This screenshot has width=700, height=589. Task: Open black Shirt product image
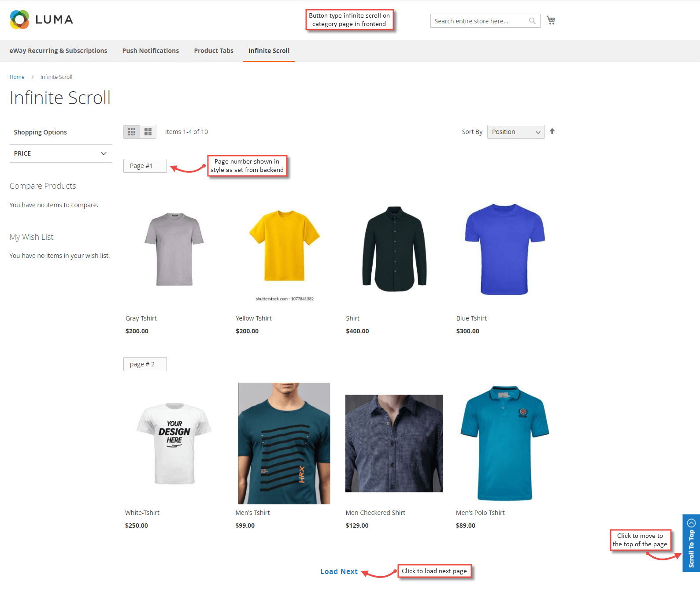point(395,249)
